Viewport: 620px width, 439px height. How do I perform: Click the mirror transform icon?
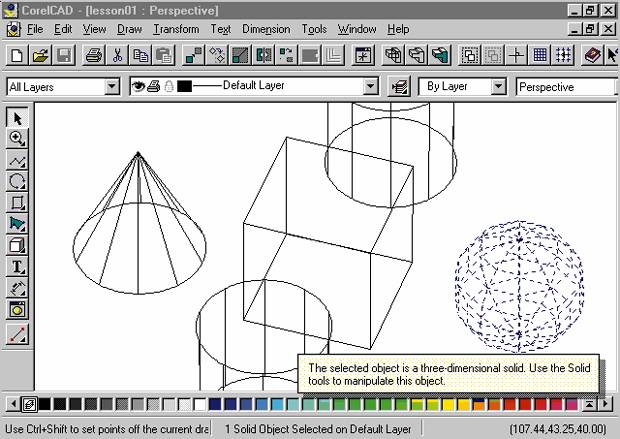263,55
